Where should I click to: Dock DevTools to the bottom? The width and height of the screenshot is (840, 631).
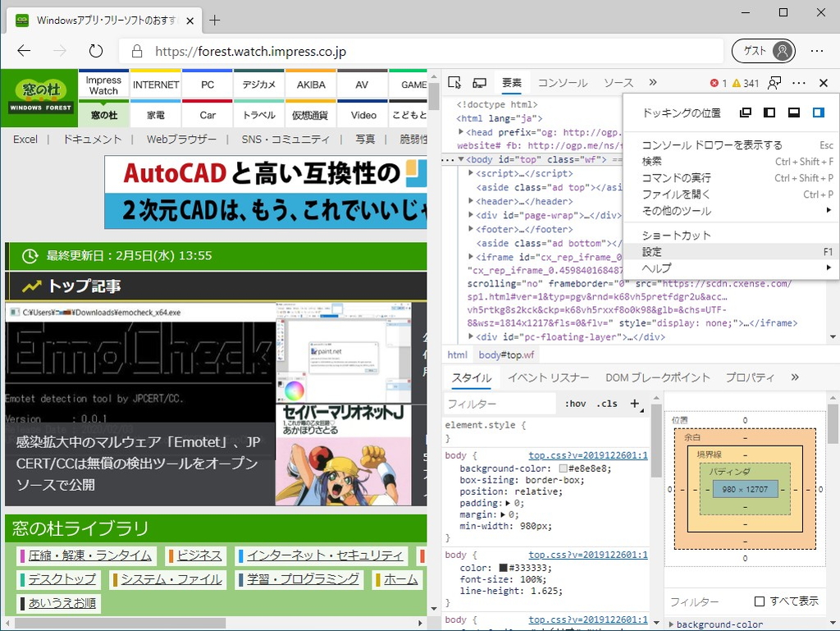point(794,113)
